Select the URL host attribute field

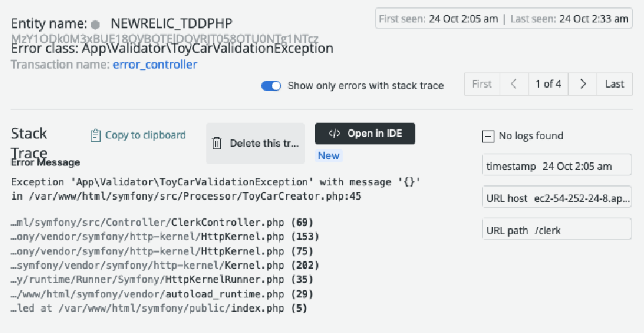click(x=557, y=197)
